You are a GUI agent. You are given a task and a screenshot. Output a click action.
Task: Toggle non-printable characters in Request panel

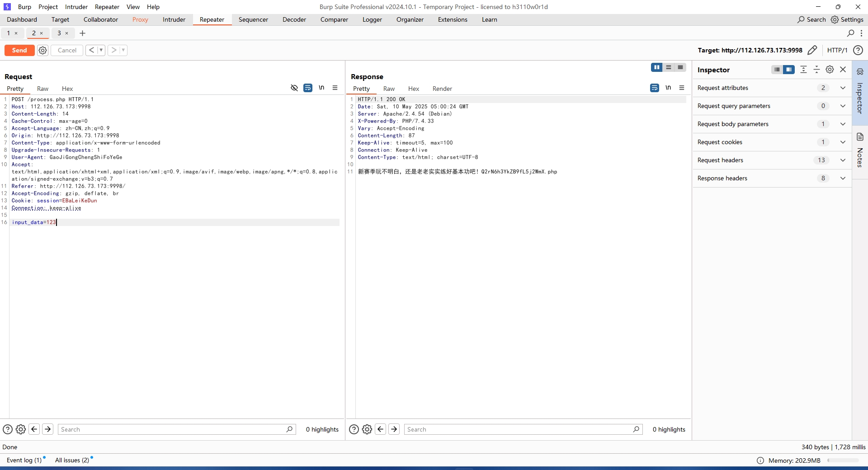coord(321,88)
